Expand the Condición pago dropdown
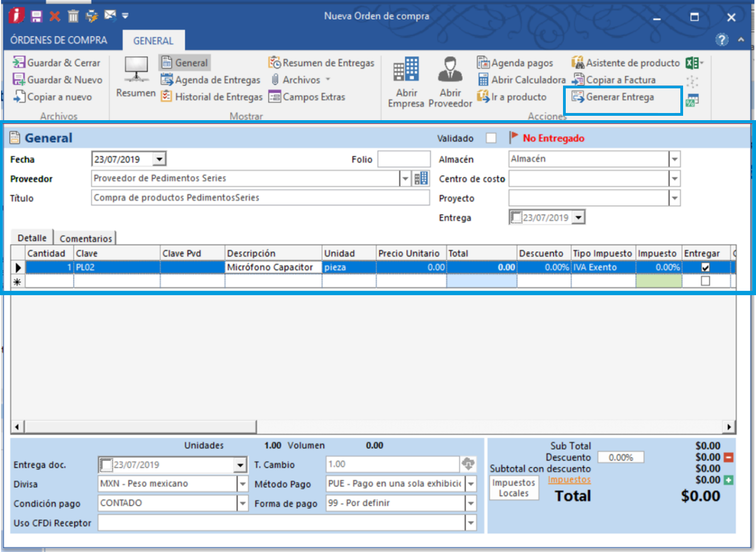Viewport: 756px width, 552px height. (242, 503)
